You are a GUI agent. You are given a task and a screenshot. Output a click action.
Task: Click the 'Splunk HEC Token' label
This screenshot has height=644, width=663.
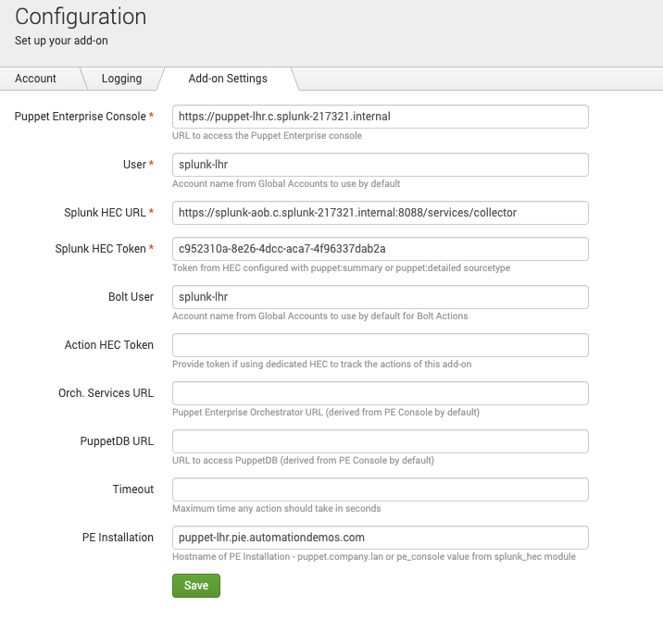tap(101, 249)
